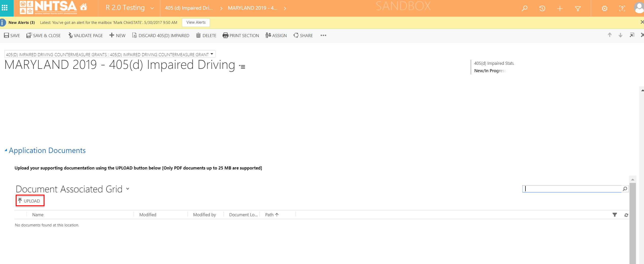Click the plus quick create icon
This screenshot has width=644, height=264.
(560, 8)
